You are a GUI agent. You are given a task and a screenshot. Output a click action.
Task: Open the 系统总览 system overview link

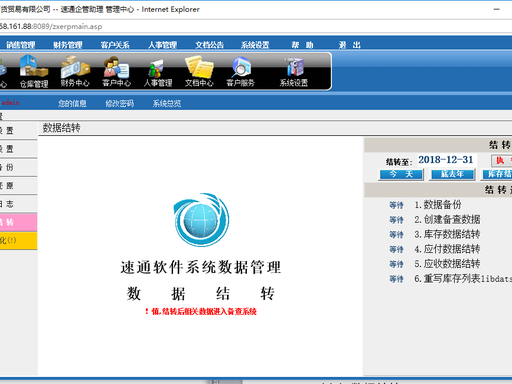pyautogui.click(x=167, y=103)
